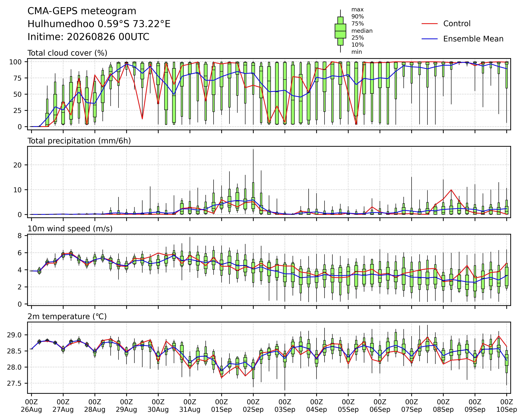Screen dimensions: 524x420
Task: Click the Total precipitation panel title
Action: pyautogui.click(x=79, y=141)
